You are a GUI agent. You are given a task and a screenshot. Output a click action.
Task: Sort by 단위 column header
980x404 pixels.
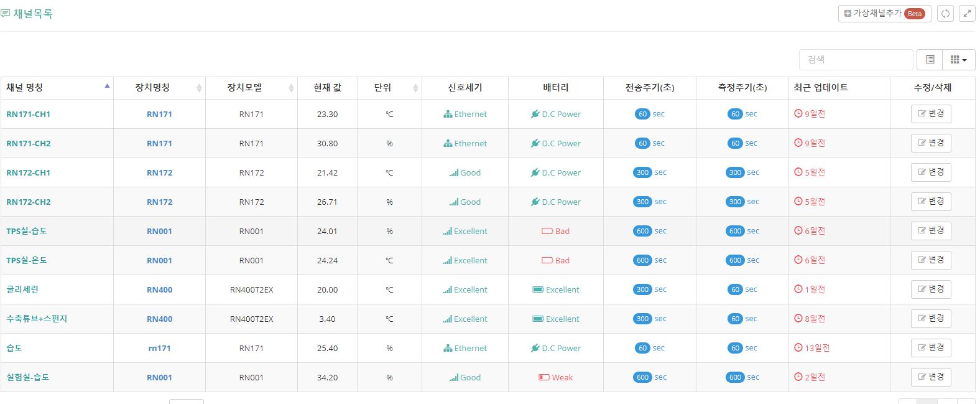(x=389, y=88)
